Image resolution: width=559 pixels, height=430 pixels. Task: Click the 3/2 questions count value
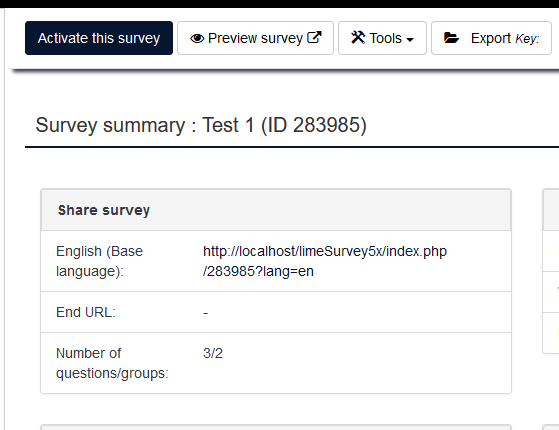(x=213, y=353)
